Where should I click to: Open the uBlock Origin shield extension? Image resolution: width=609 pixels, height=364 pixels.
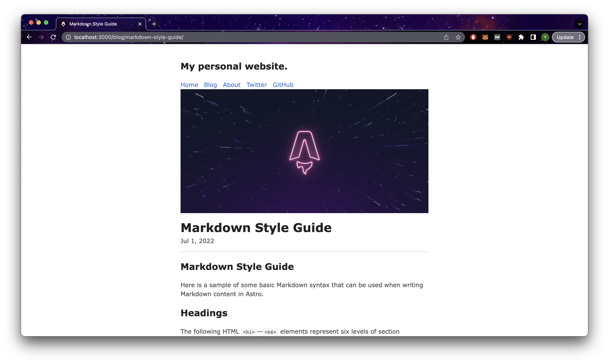509,37
